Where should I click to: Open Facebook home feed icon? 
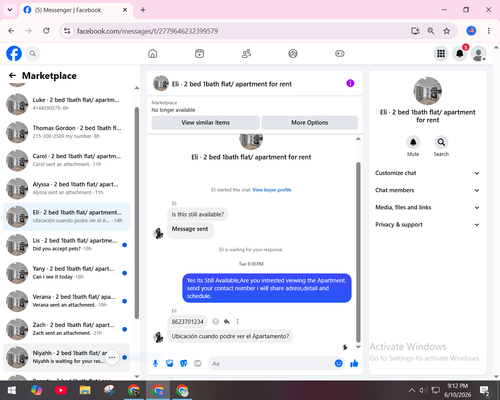[x=153, y=53]
